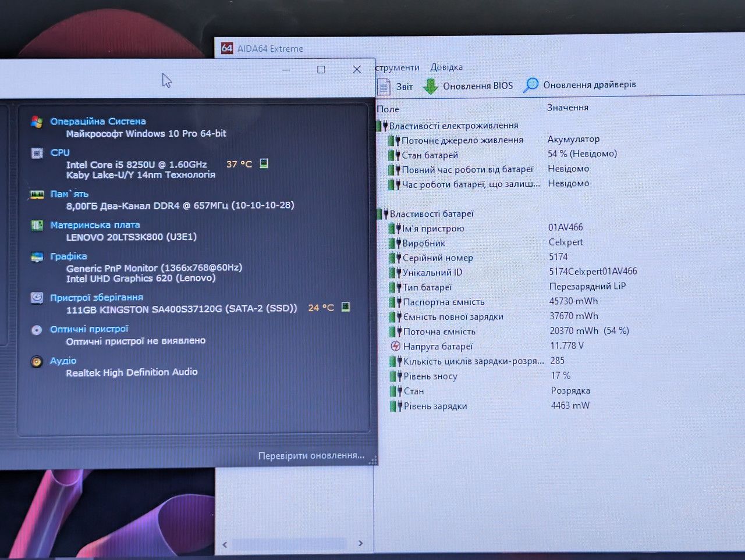Click the disc icon beside Оптичні пристрої
This screenshot has width=745, height=560.
pyautogui.click(x=37, y=330)
